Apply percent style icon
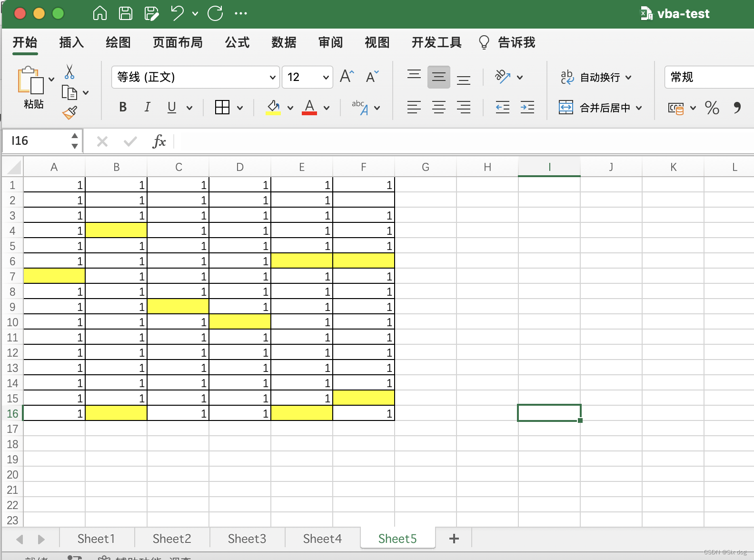The image size is (754, 560). 712,108
